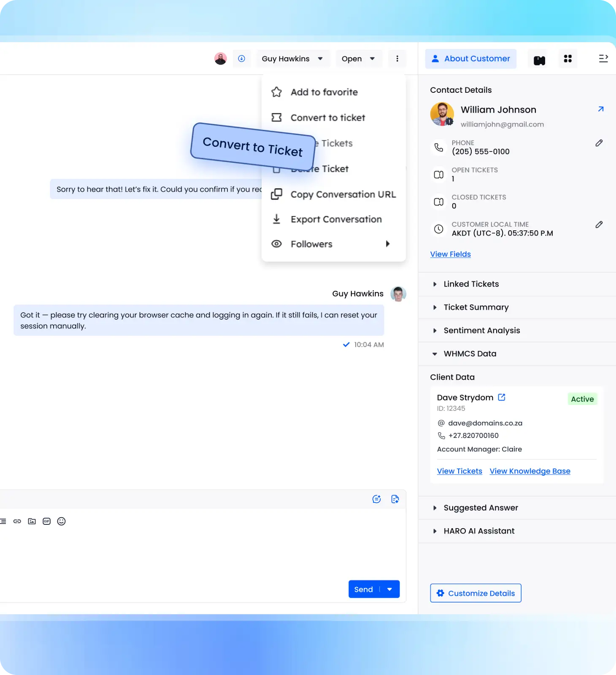
Task: Click the list formatting icon in composer
Action: (3, 521)
